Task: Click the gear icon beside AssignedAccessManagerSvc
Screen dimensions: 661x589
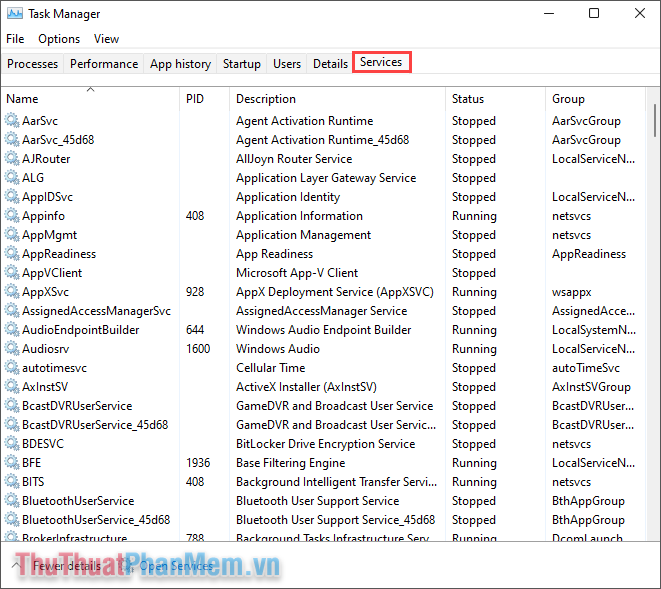Action: click(x=12, y=310)
